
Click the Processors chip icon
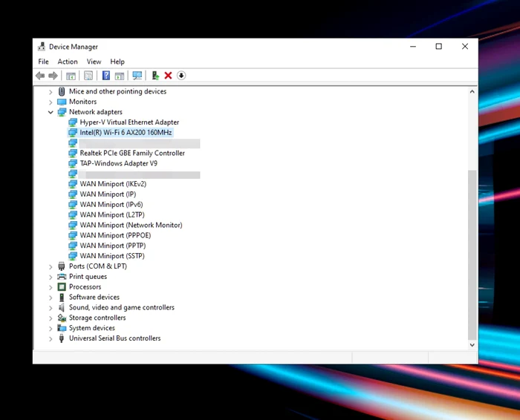pos(62,286)
